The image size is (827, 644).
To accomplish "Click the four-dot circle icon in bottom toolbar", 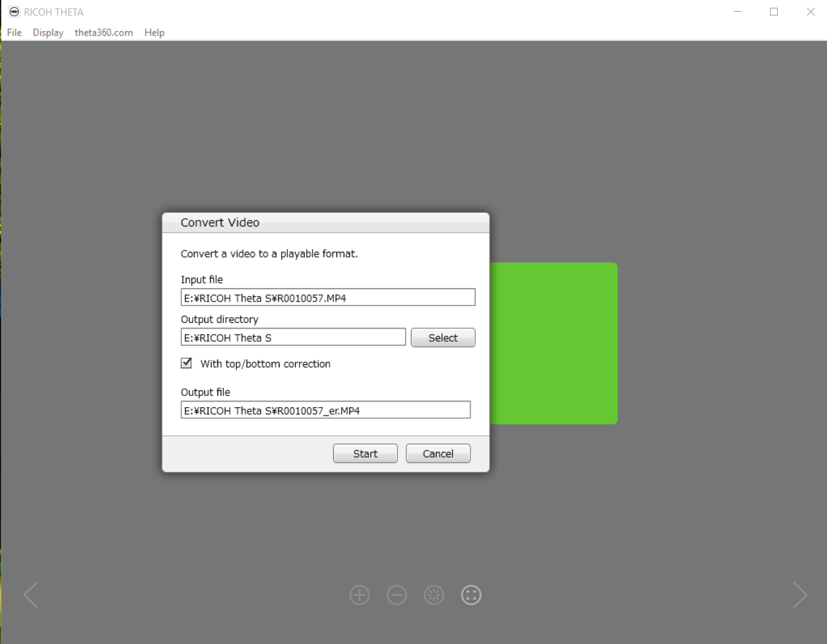I will coord(471,595).
